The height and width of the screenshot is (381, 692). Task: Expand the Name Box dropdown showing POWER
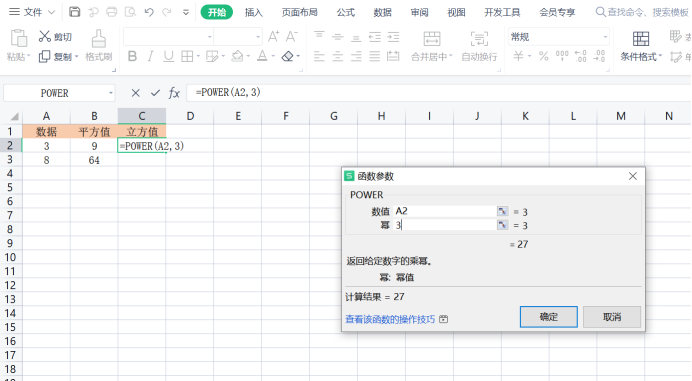[111, 93]
